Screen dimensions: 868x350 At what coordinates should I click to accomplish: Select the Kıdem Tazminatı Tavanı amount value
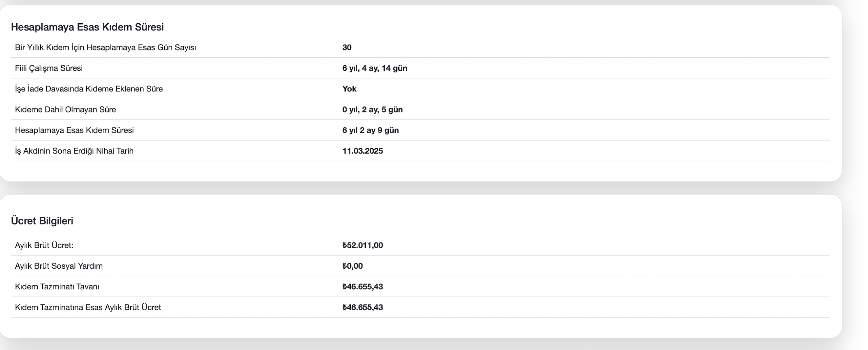tap(362, 287)
